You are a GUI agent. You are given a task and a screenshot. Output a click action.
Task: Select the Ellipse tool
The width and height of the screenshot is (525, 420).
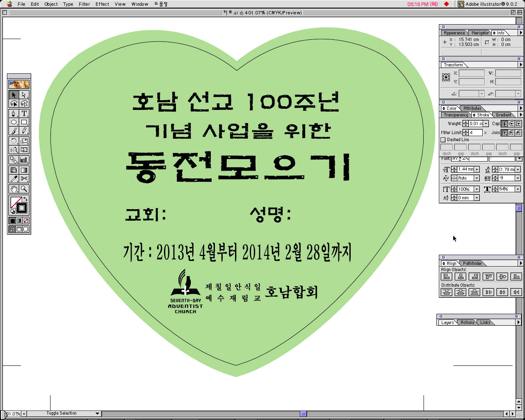(14, 122)
